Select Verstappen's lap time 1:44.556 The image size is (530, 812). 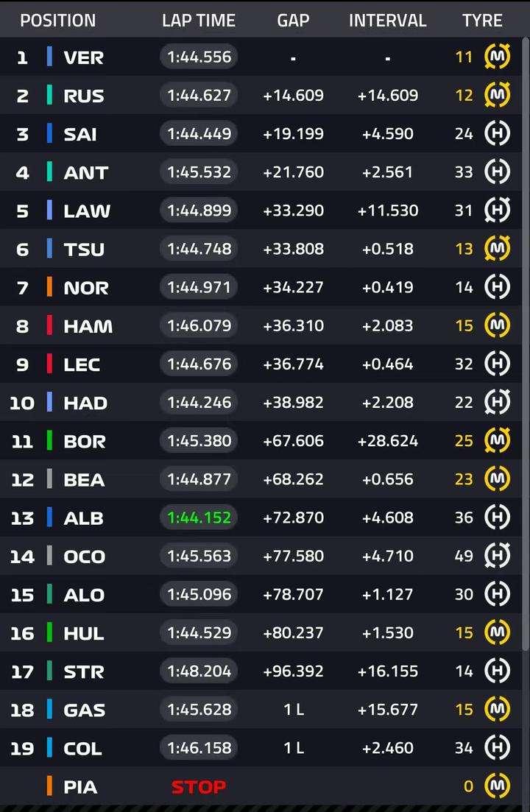[x=199, y=57]
